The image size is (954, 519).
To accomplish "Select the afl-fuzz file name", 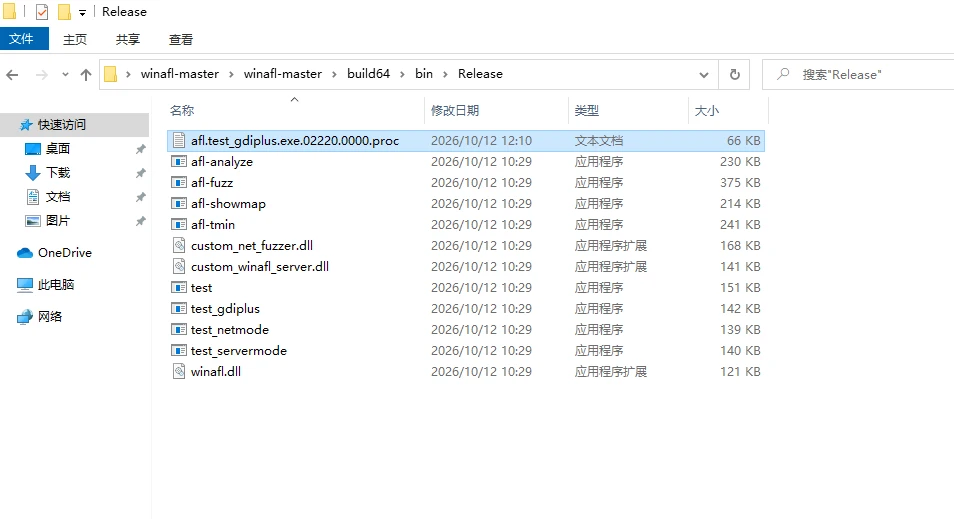I will click(212, 183).
